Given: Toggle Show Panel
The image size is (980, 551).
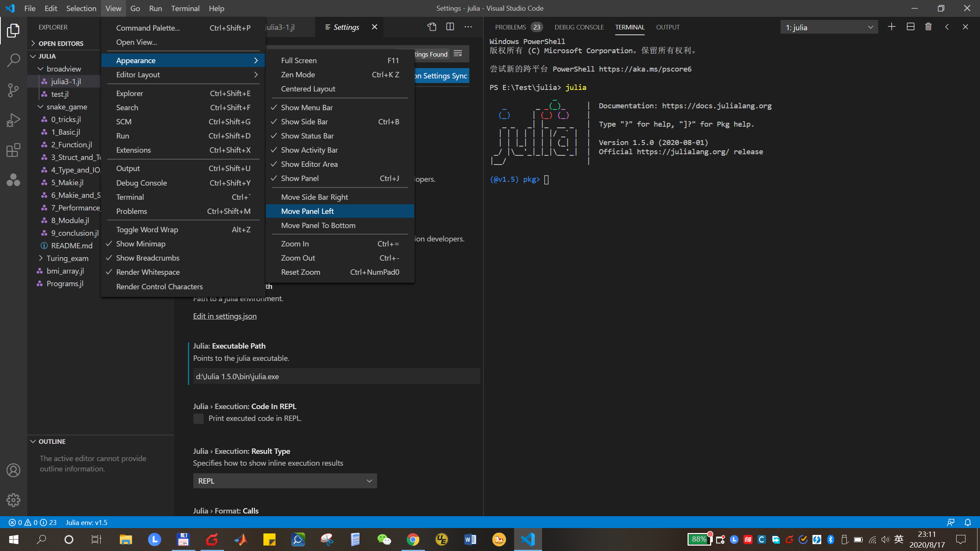Looking at the screenshot, I should 340,178.
